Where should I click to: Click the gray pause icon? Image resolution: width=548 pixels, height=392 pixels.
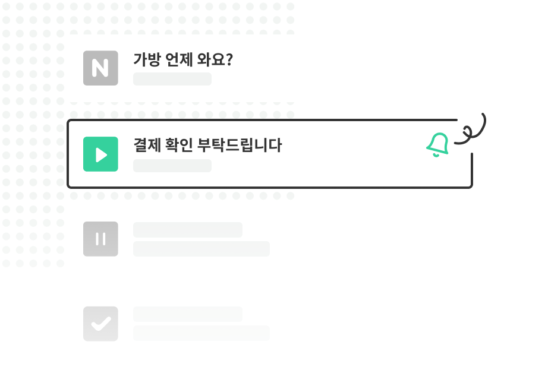100,239
